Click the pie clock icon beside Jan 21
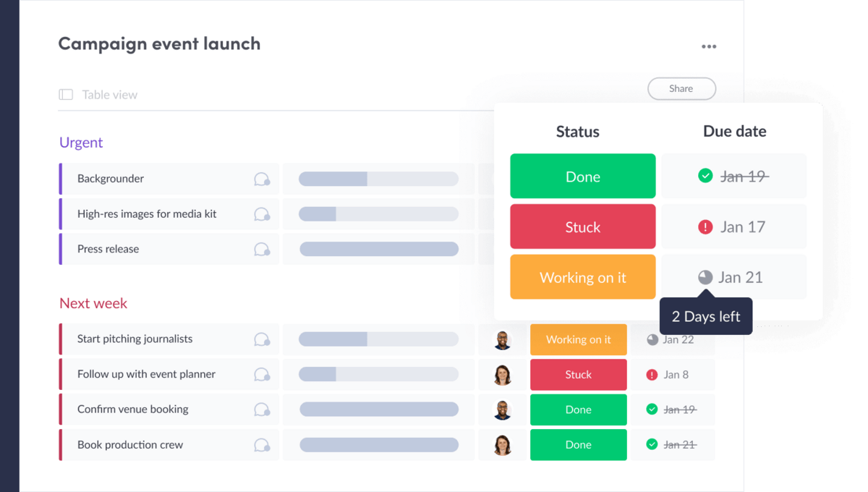868x492 pixels. coord(705,277)
